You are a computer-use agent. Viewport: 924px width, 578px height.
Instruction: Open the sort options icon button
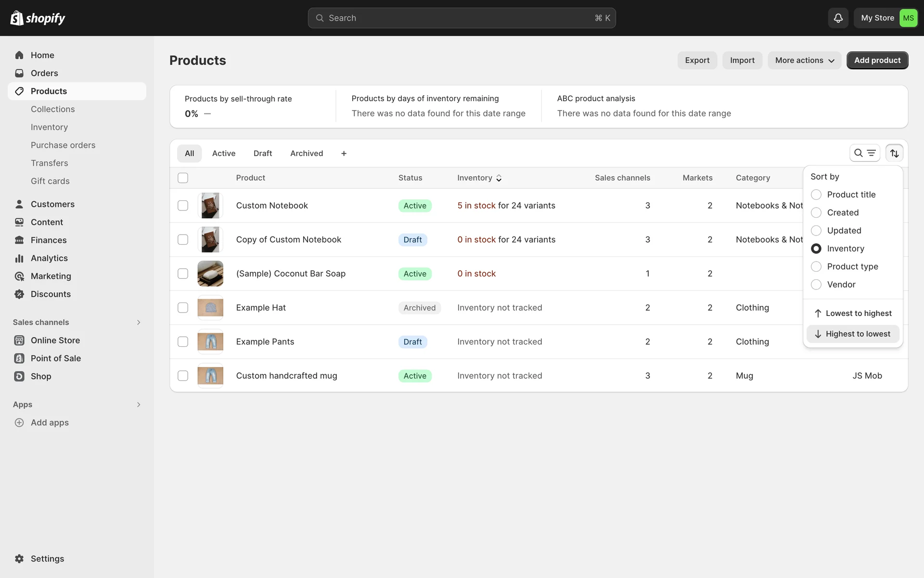(x=894, y=153)
